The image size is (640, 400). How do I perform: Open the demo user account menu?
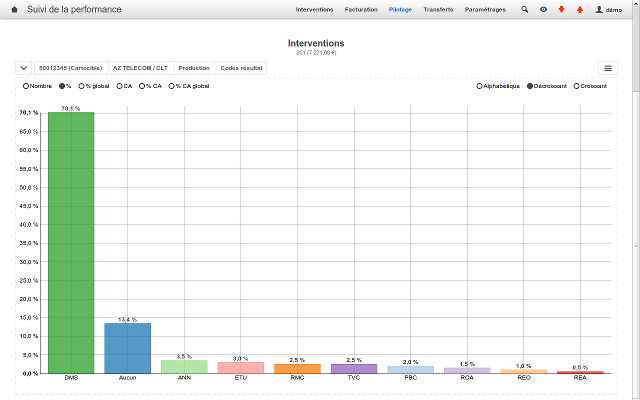(x=609, y=9)
